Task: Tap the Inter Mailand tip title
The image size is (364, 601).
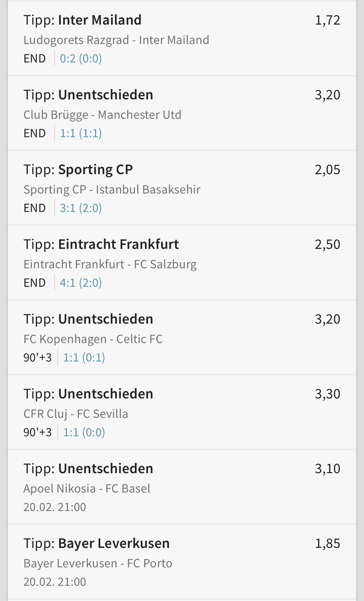Action: [83, 20]
